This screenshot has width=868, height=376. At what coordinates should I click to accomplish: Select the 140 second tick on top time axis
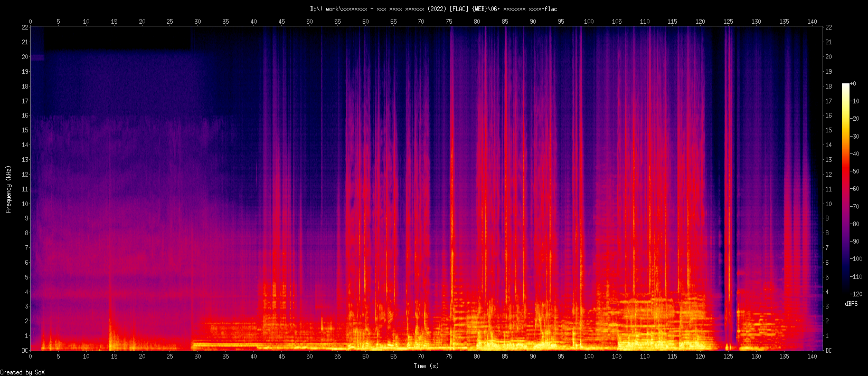pyautogui.click(x=812, y=22)
